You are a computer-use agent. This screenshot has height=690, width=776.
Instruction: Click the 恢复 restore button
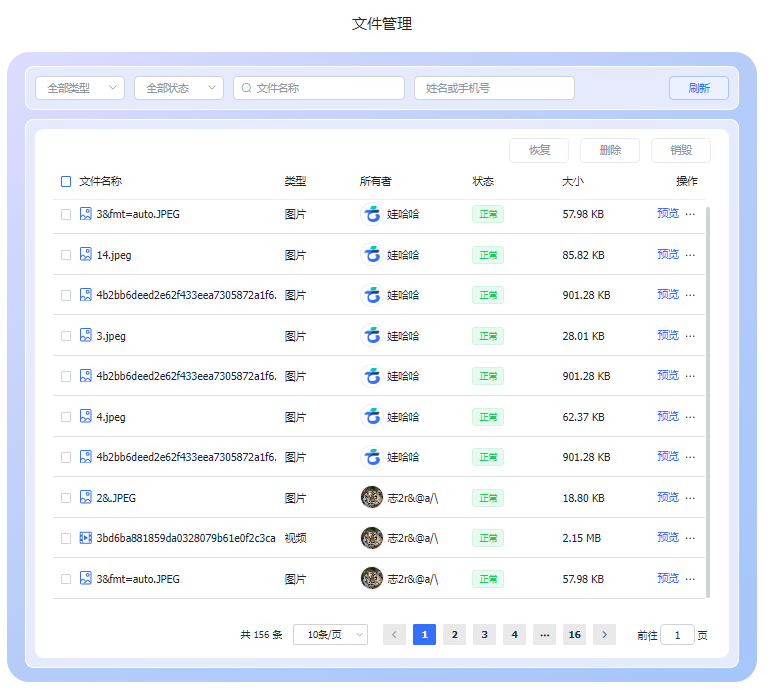pos(539,150)
